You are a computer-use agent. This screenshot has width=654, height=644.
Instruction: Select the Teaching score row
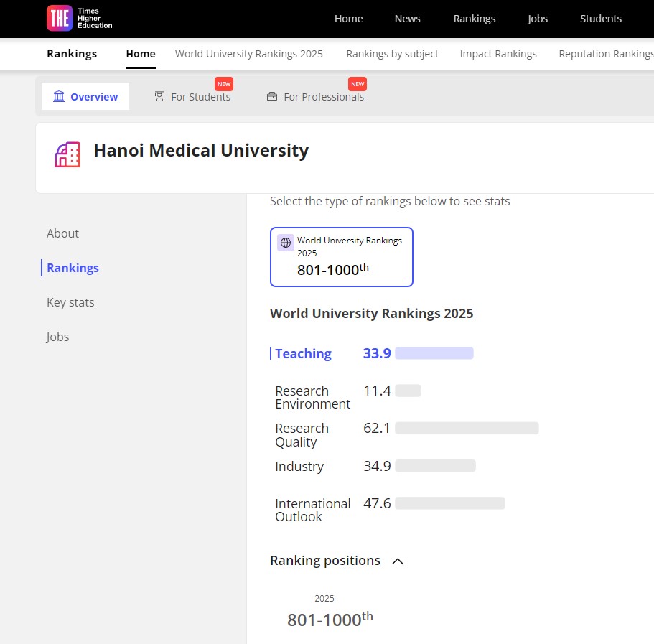click(x=372, y=353)
